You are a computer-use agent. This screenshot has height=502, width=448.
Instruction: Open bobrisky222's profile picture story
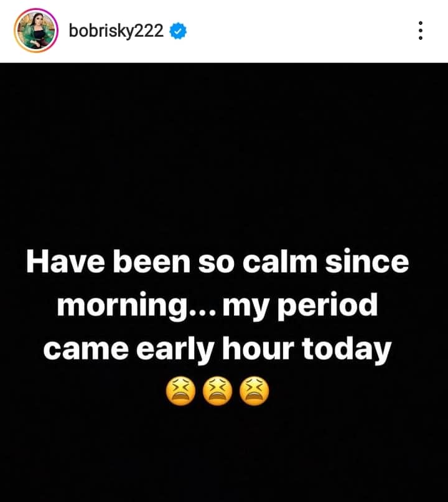36,31
